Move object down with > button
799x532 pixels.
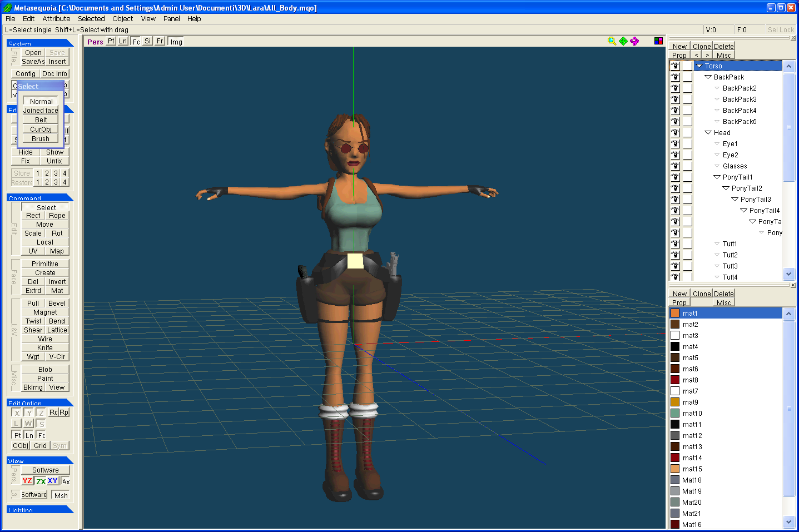707,55
